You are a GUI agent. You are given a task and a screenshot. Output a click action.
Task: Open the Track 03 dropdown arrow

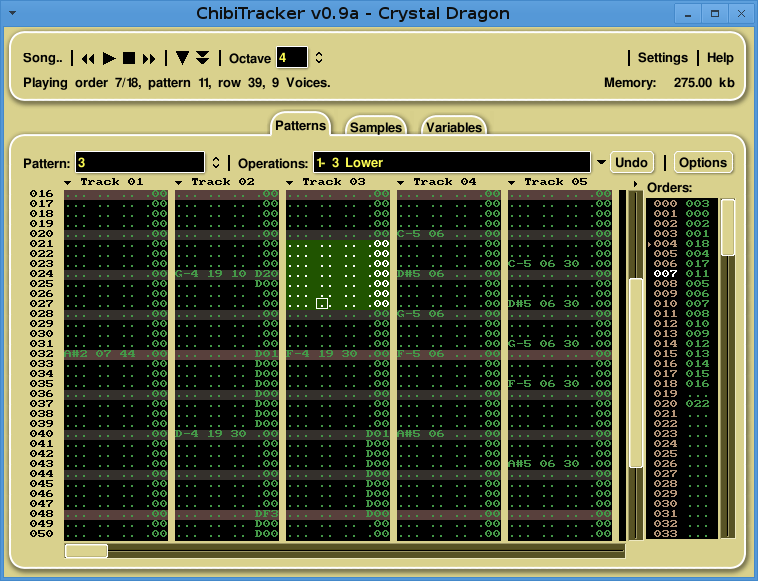[290, 183]
